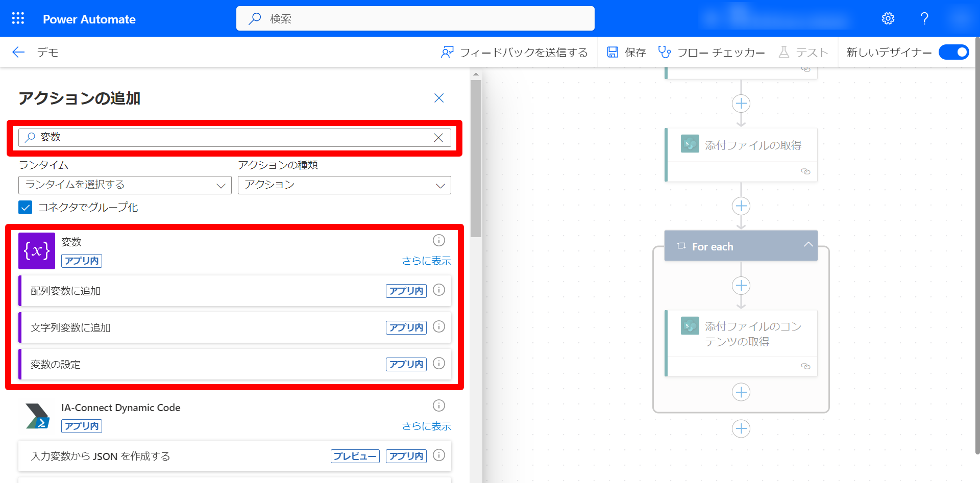Collapse the For each card with its chevron
The image size is (980, 483).
pyautogui.click(x=808, y=245)
